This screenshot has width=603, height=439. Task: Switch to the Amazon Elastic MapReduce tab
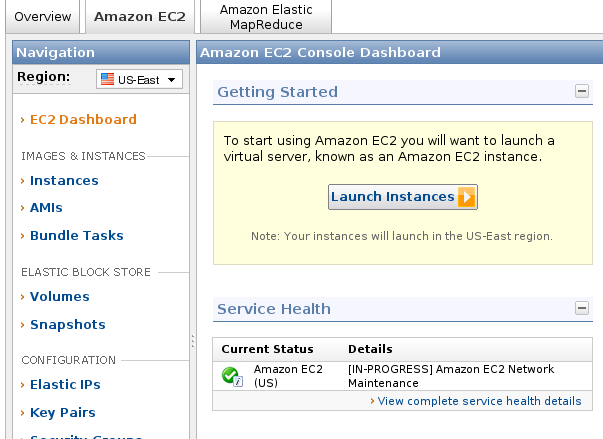pyautogui.click(x=266, y=17)
